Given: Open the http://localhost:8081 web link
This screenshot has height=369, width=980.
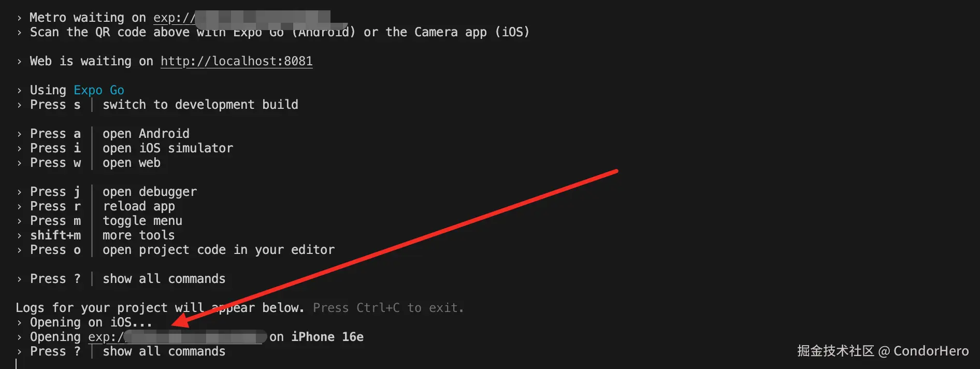Looking at the screenshot, I should (236, 61).
